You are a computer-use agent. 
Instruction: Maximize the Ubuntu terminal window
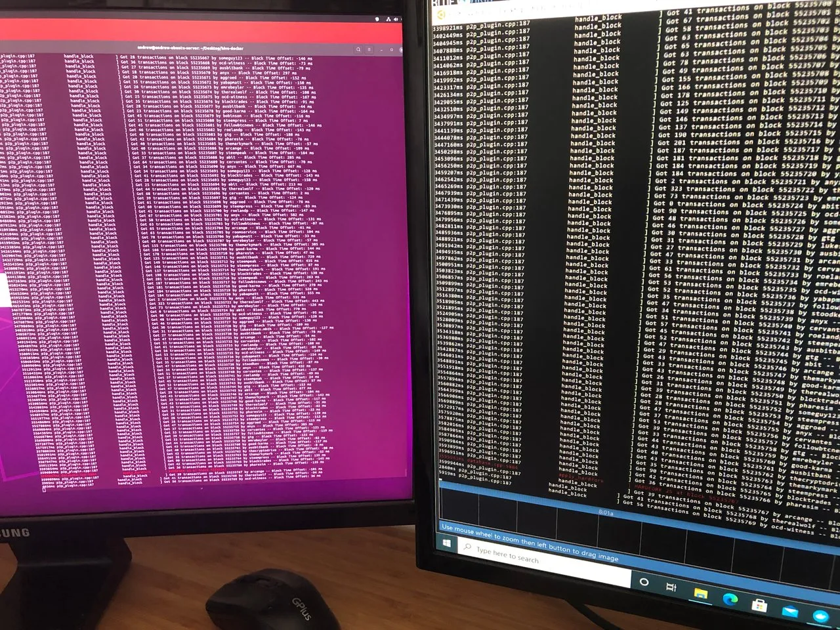(393, 49)
